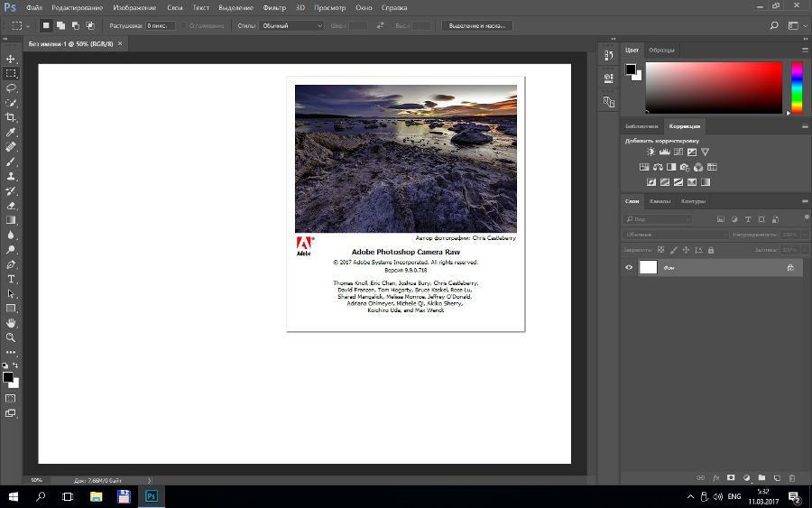
Task: Select the Horizontal Type tool
Action: point(10,279)
